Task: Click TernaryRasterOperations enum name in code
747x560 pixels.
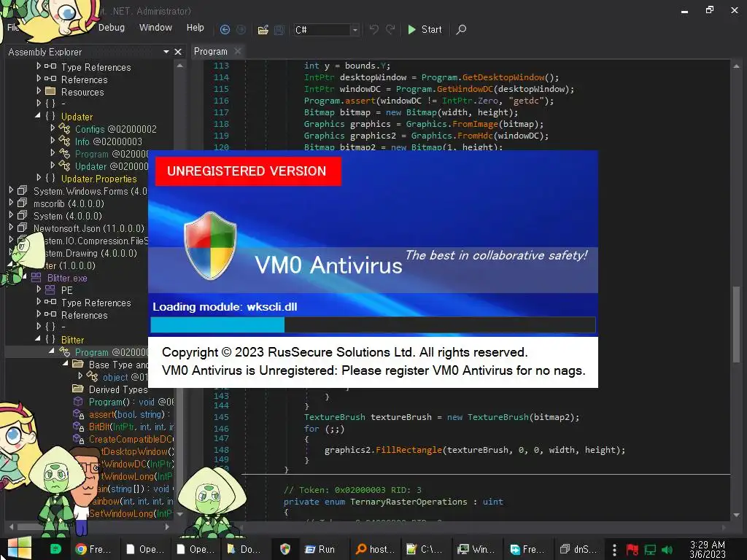Action: pyautogui.click(x=409, y=502)
